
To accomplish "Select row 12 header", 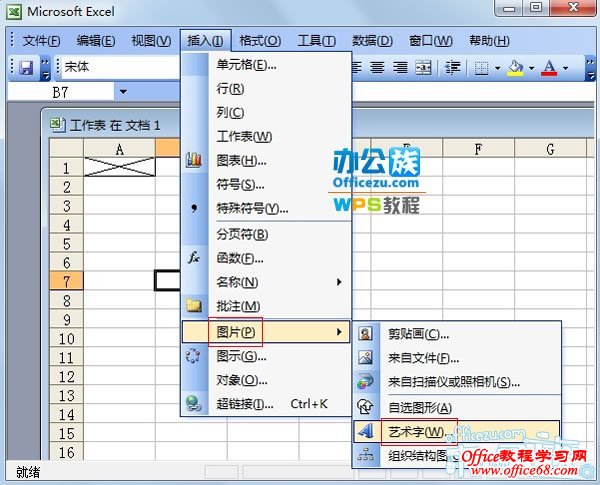I will click(67, 376).
